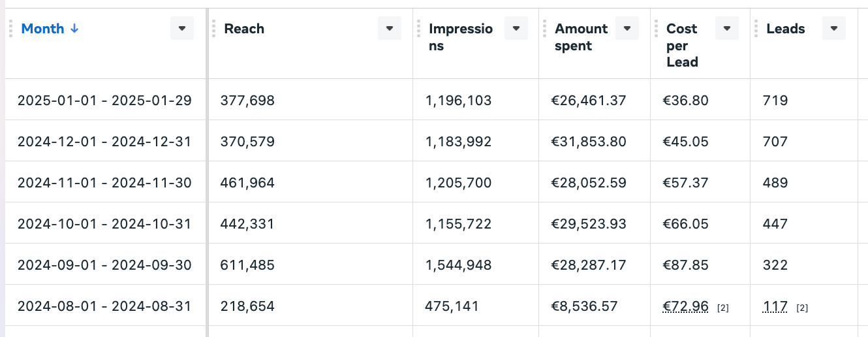Sort by the Month column header
The height and width of the screenshot is (337, 868).
click(43, 29)
